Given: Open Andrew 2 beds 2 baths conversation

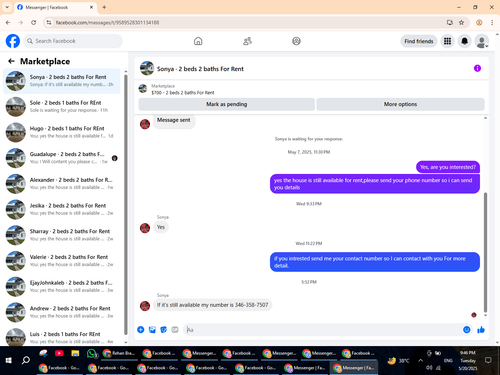Looking at the screenshot, I should pyautogui.click(x=62, y=312).
